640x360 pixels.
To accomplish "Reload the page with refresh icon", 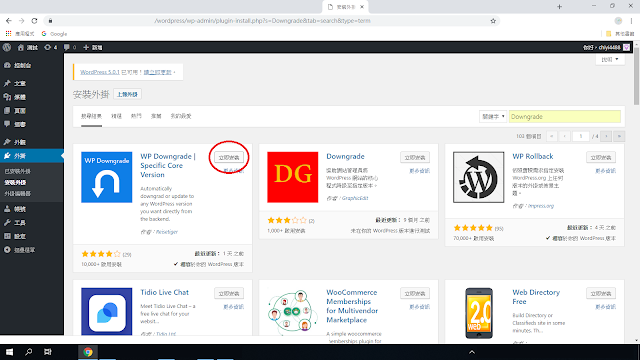I will [34, 21].
